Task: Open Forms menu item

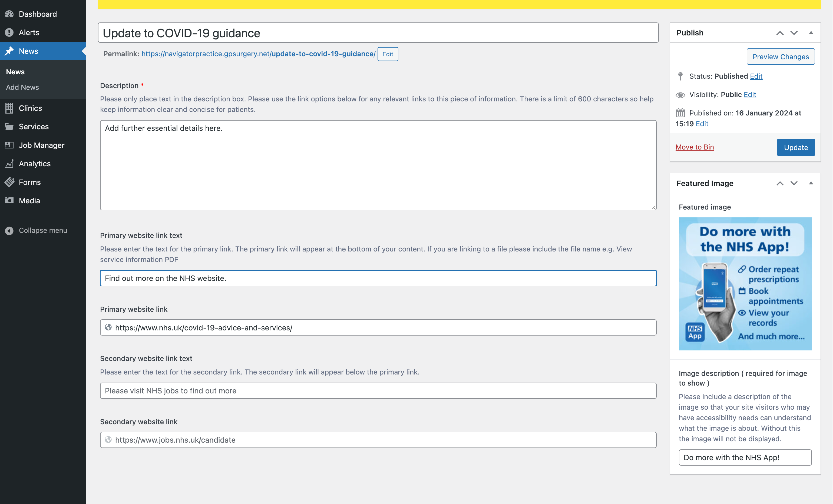Action: [43, 182]
